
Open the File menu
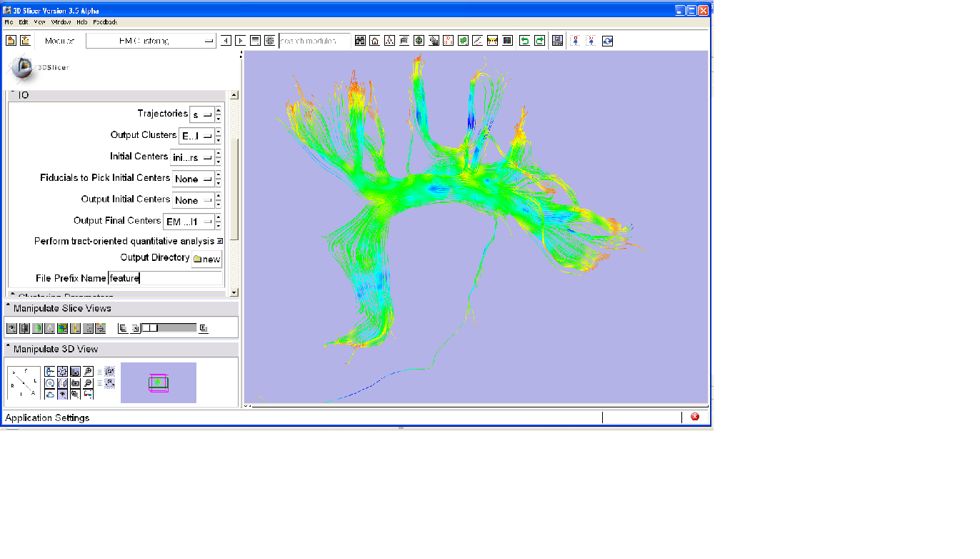coord(9,22)
